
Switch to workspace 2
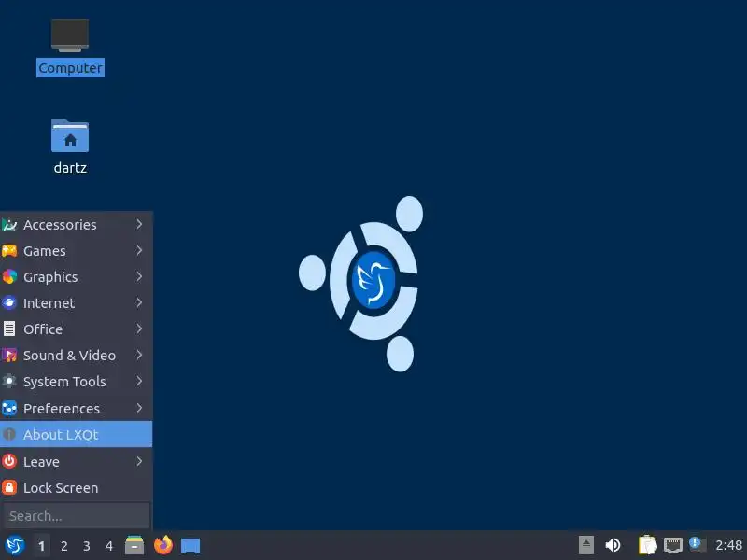[x=63, y=546]
